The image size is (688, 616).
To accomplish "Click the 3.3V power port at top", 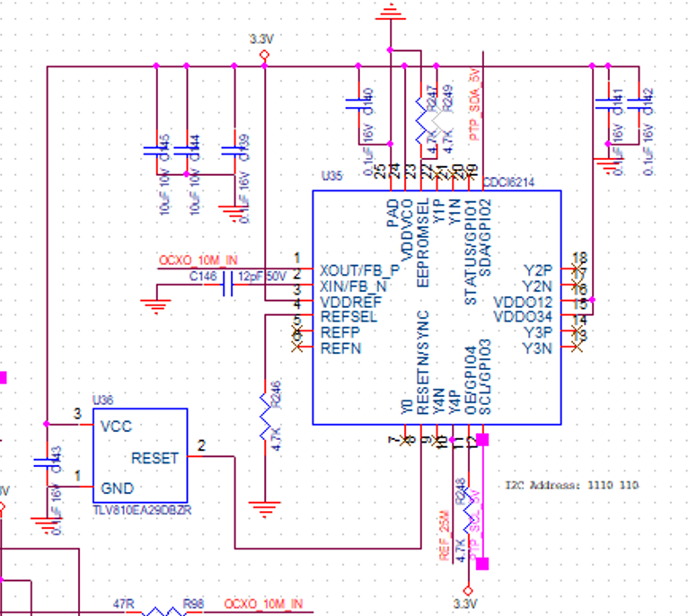I will pos(264,55).
